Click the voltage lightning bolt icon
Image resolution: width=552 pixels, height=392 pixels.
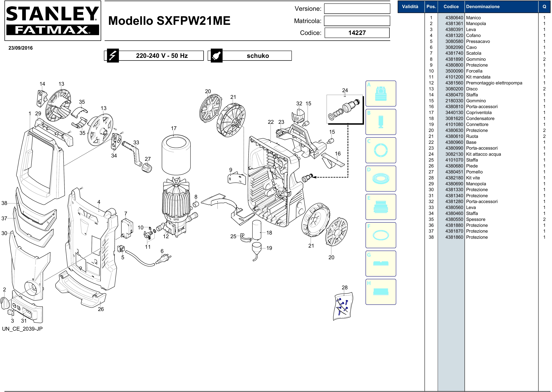point(113,56)
